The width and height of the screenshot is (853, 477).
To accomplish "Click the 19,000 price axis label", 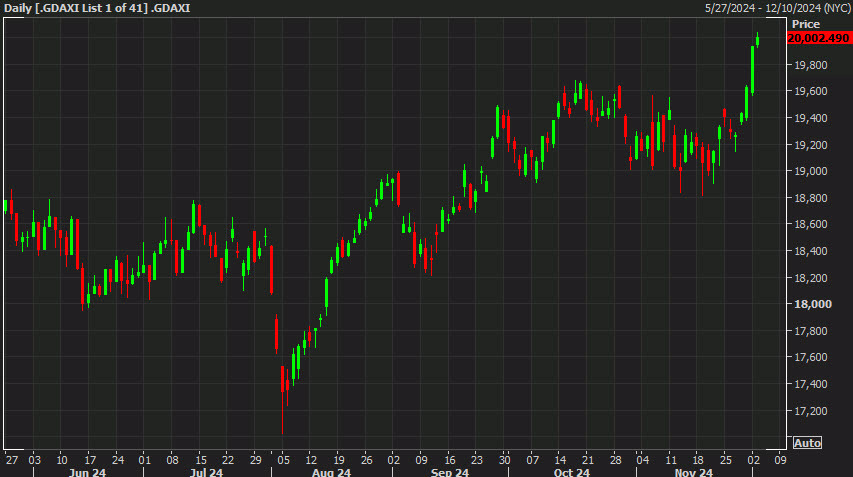I will pyautogui.click(x=811, y=171).
